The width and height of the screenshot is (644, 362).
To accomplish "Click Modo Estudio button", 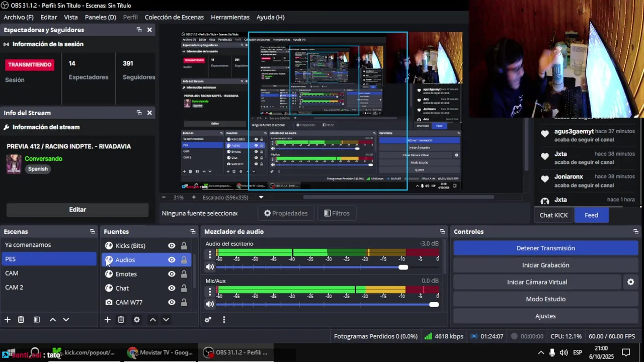I will (545, 299).
